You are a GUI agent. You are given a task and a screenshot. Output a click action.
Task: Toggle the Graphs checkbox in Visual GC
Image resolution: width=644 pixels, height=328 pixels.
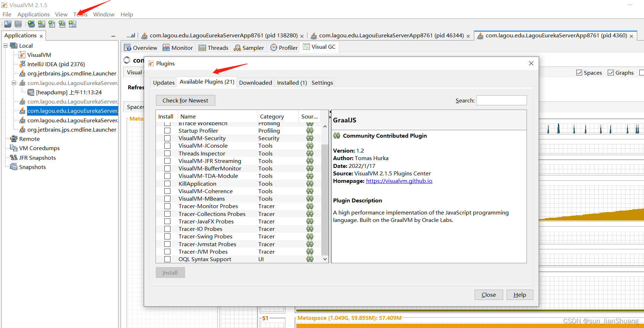click(611, 73)
